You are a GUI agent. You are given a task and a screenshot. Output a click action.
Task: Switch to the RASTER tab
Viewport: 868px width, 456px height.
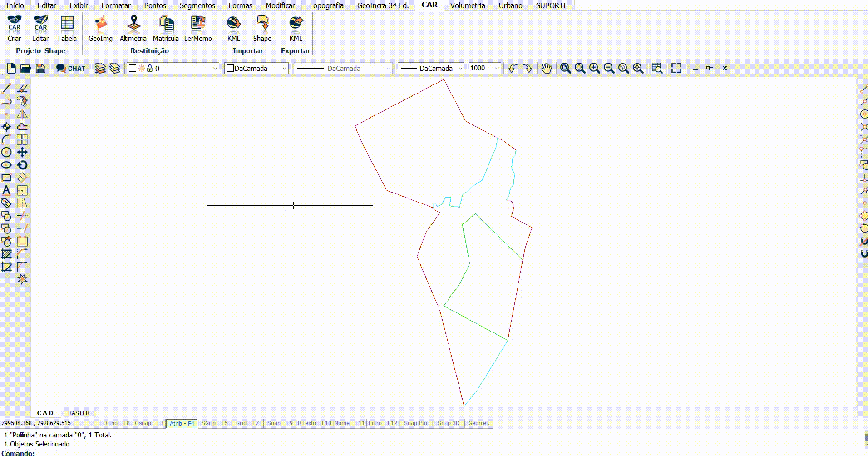tap(79, 413)
